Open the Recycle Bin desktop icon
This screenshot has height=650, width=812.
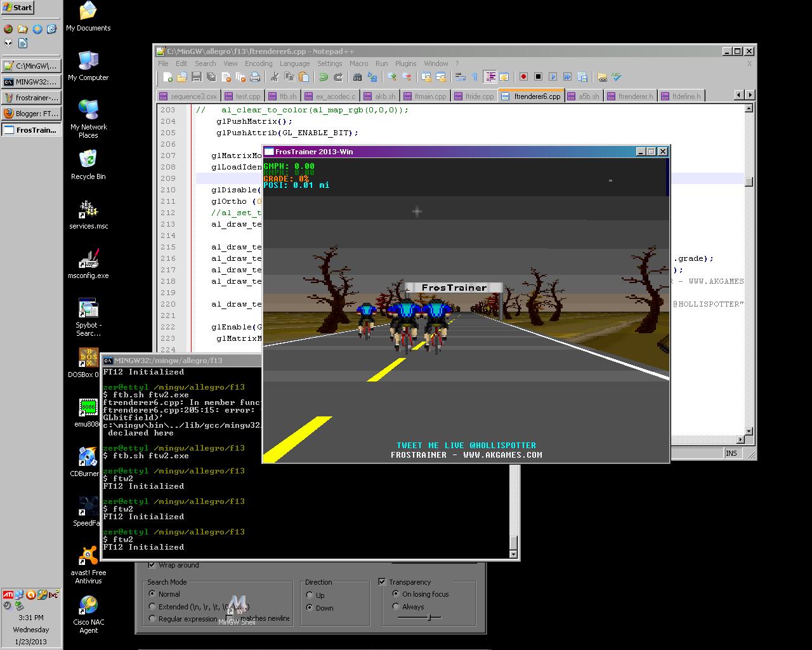(x=88, y=165)
